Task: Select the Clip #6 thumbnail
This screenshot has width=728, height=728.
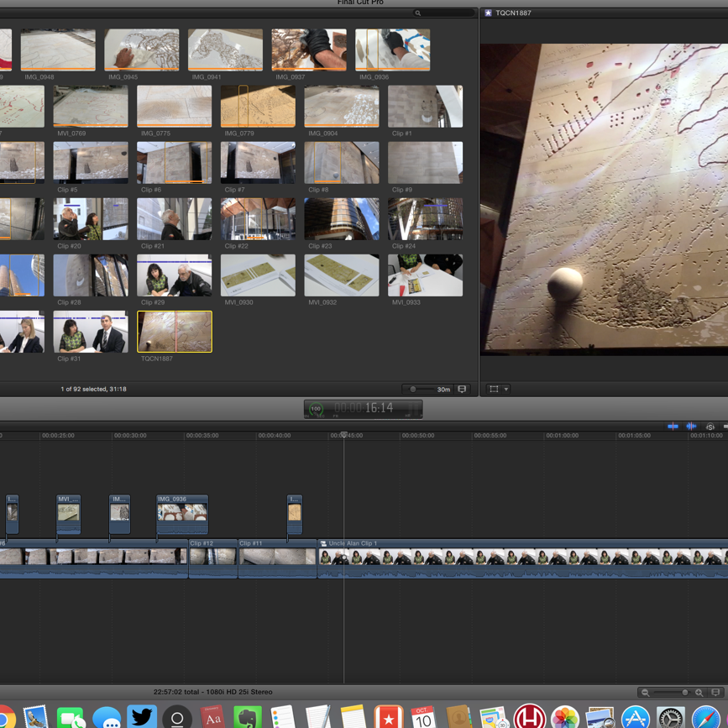Action: point(174,163)
